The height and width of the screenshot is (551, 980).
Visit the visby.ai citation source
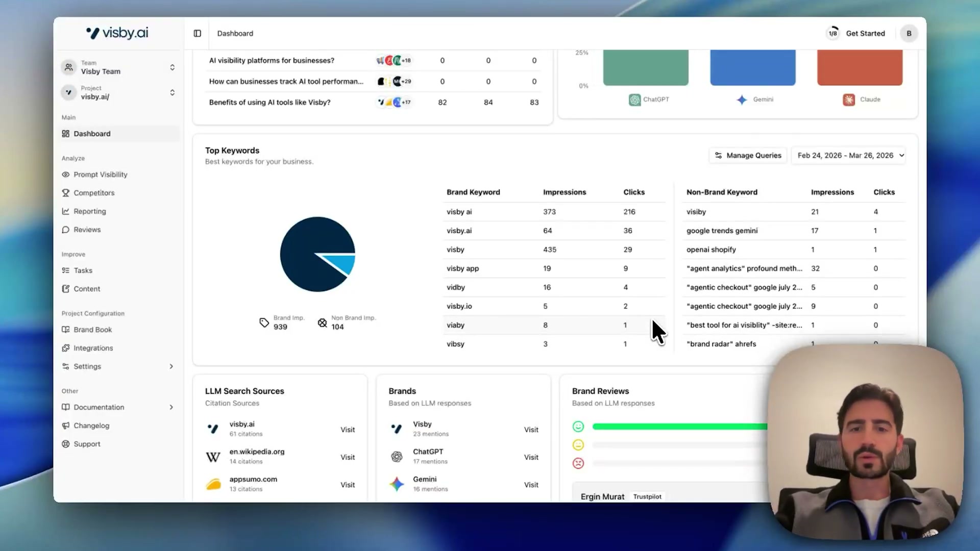coord(348,430)
